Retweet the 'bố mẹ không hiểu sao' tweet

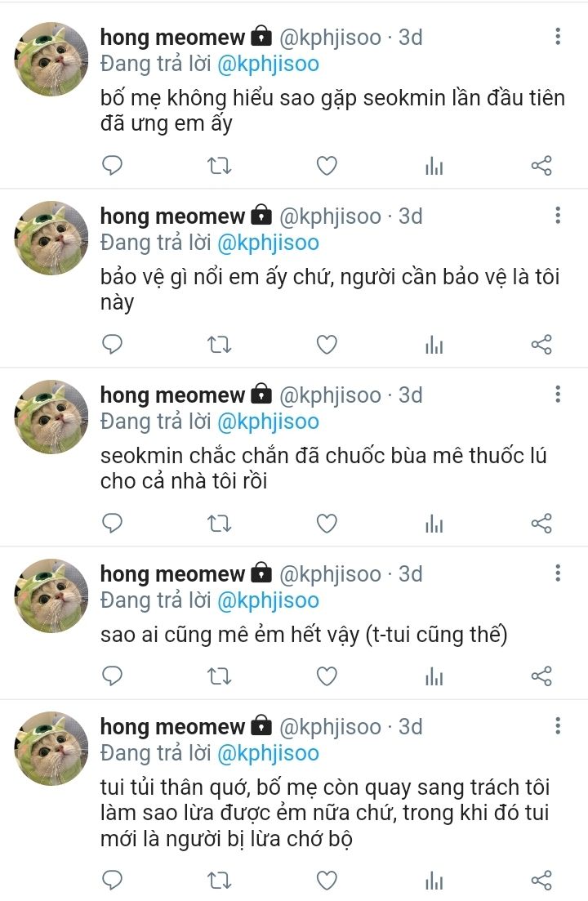coord(219,166)
